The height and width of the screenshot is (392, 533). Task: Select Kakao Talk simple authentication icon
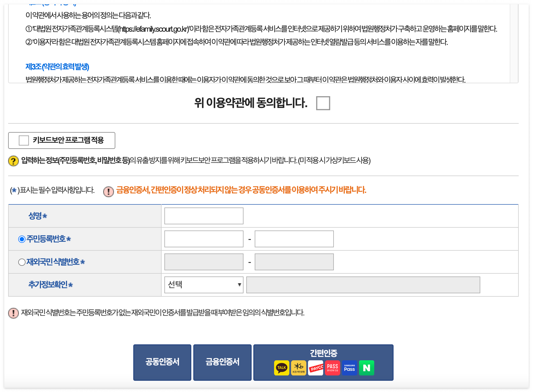281,368
